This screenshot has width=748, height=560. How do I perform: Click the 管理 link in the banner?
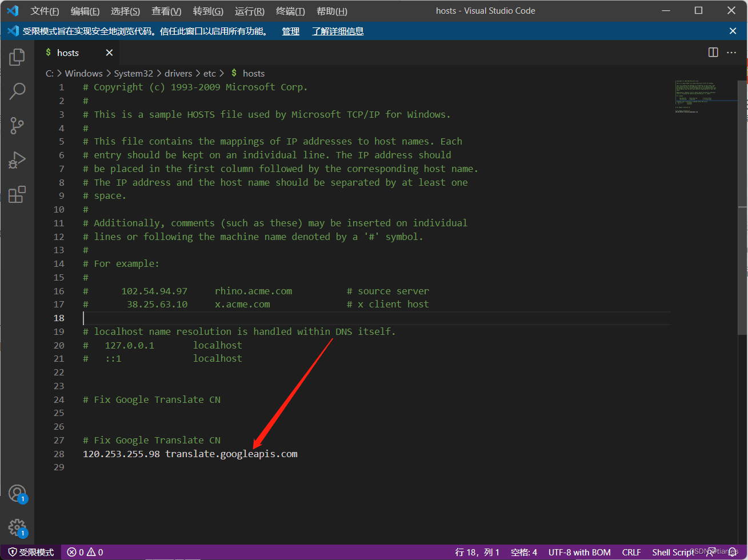click(291, 31)
